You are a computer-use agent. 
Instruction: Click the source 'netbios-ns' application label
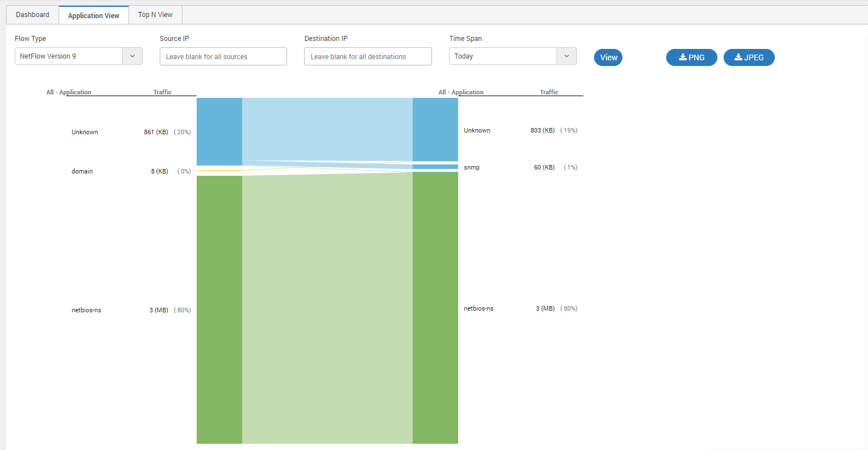[x=86, y=310]
